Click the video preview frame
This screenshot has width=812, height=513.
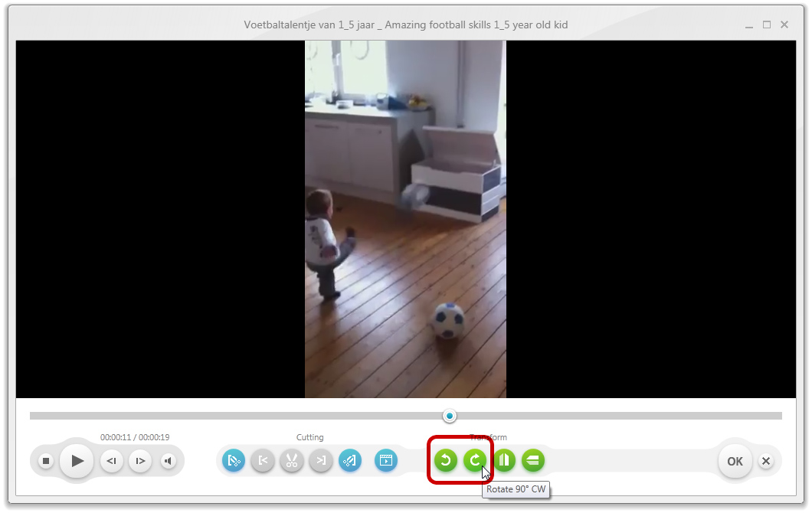coord(405,219)
